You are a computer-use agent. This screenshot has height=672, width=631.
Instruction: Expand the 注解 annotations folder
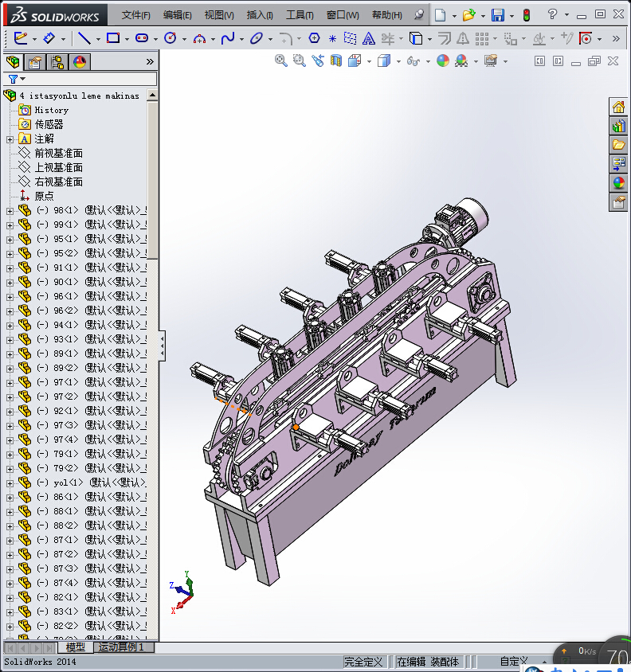(10, 139)
